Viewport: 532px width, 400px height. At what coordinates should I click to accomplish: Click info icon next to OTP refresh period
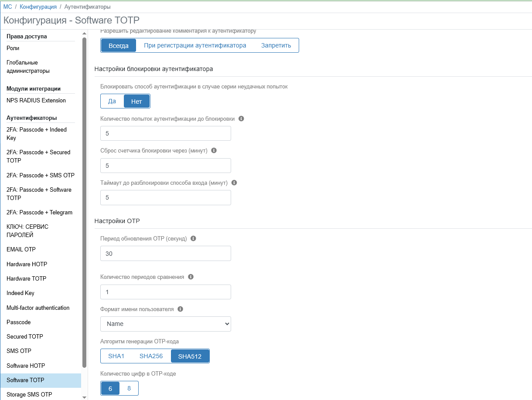(194, 238)
